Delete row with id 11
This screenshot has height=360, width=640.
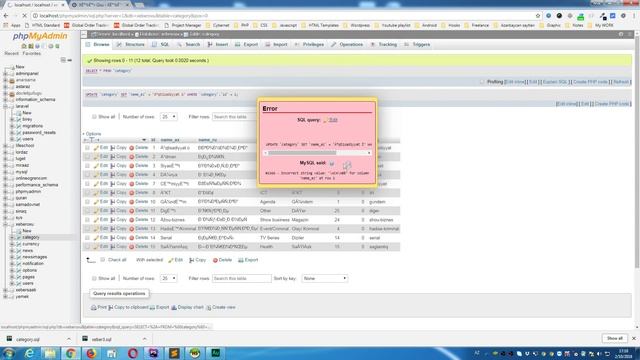pyautogui.click(x=138, y=211)
